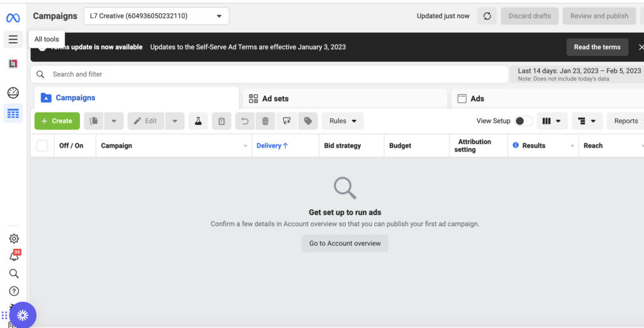Viewport: 644px width, 328px height.
Task: Open the Settings gear in sidebar
Action: tap(14, 239)
